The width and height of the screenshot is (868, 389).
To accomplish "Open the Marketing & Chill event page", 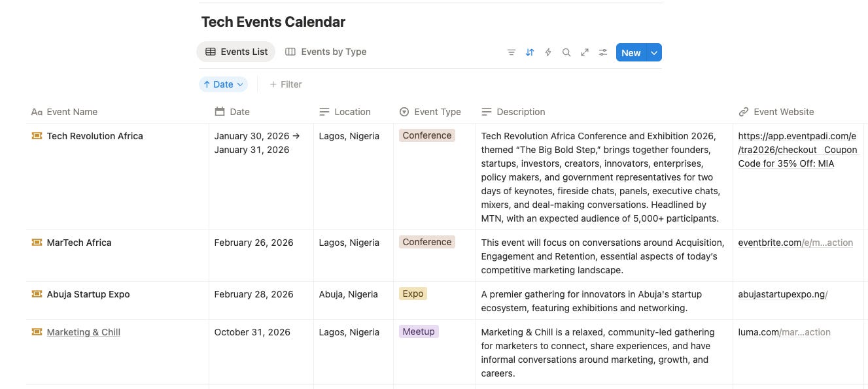I will 83,332.
